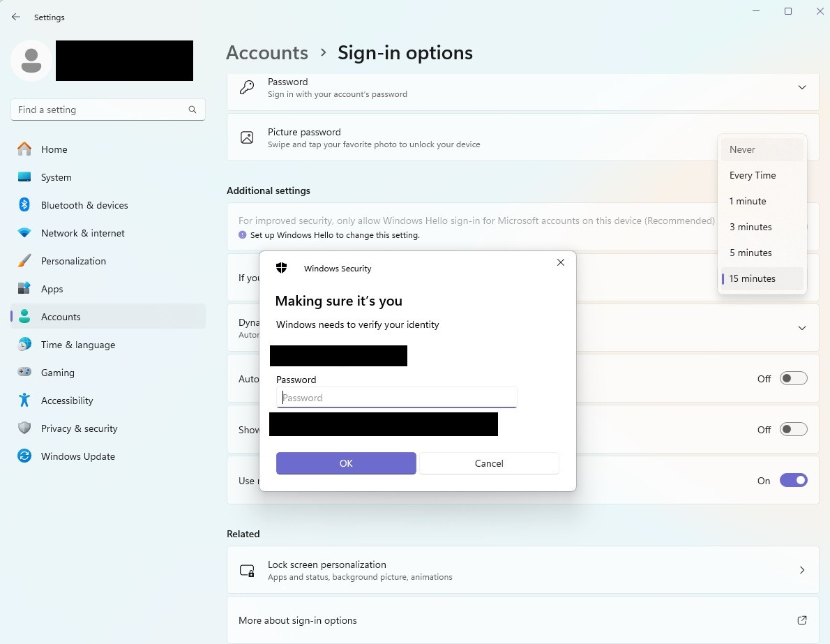This screenshot has width=830, height=644.
Task: Open System settings page
Action: (108, 177)
